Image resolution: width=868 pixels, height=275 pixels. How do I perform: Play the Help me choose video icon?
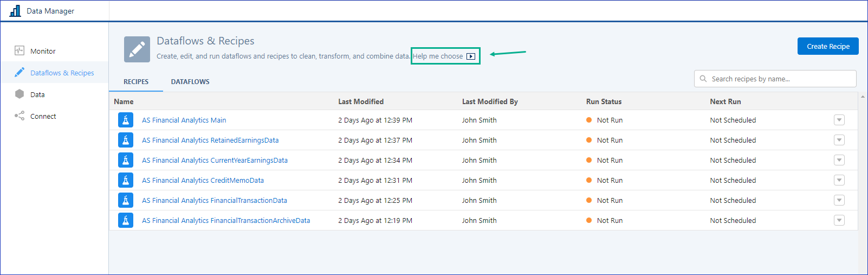coord(471,56)
